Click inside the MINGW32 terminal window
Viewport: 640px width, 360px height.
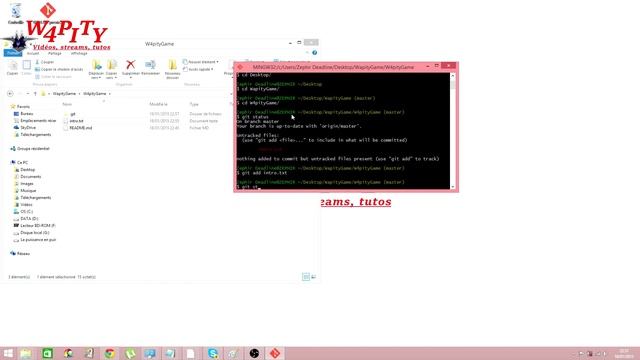[x=343, y=131]
